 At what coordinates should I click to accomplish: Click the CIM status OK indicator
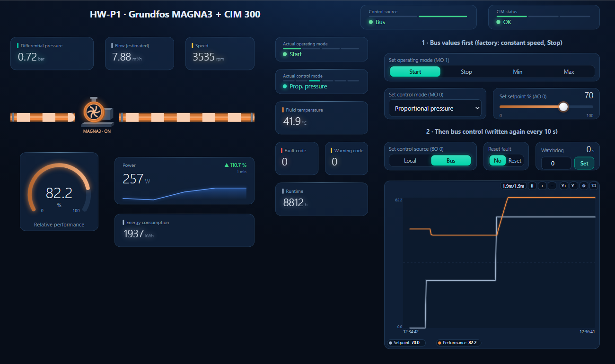pyautogui.click(x=504, y=22)
